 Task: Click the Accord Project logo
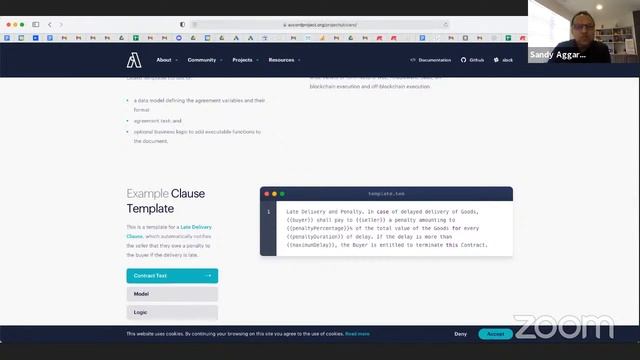tap(134, 60)
